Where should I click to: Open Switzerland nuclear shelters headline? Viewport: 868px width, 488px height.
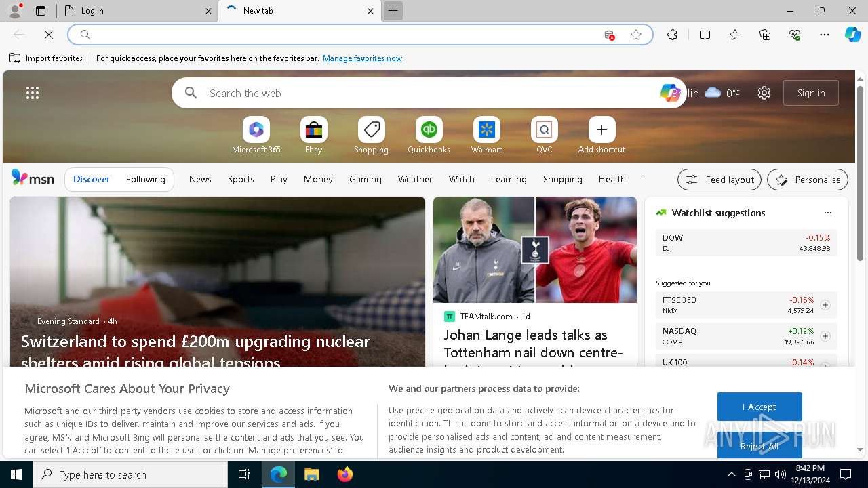(195, 351)
